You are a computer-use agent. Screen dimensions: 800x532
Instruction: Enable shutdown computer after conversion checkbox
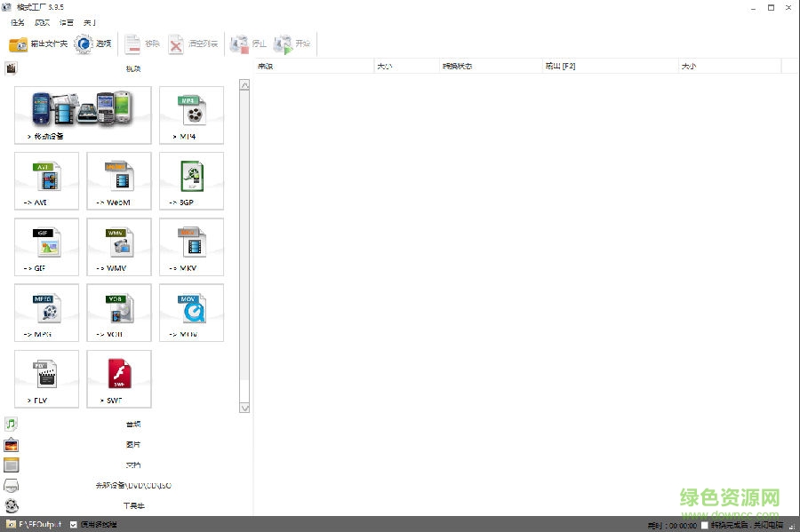(x=705, y=525)
